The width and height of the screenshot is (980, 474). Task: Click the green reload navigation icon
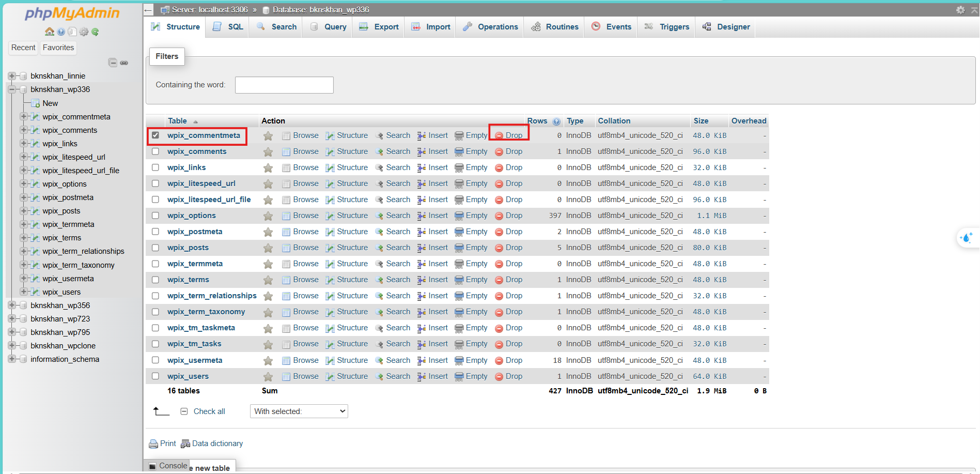[95, 32]
